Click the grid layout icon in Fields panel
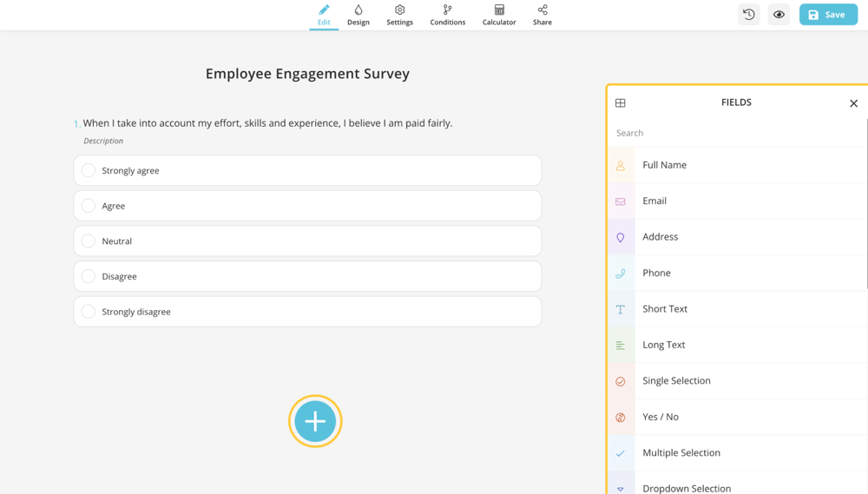This screenshot has width=868, height=494. (621, 103)
